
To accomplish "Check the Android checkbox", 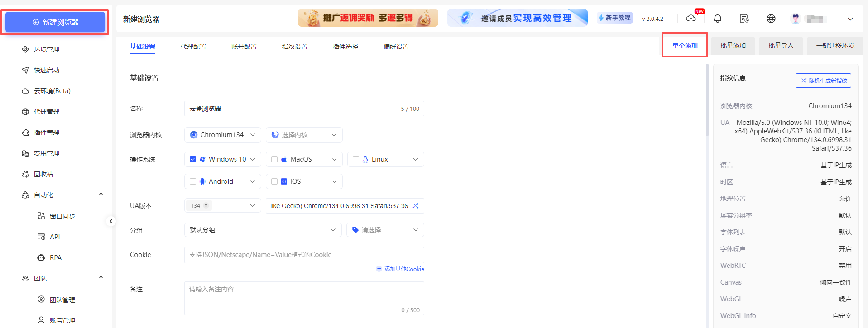I will click(193, 181).
